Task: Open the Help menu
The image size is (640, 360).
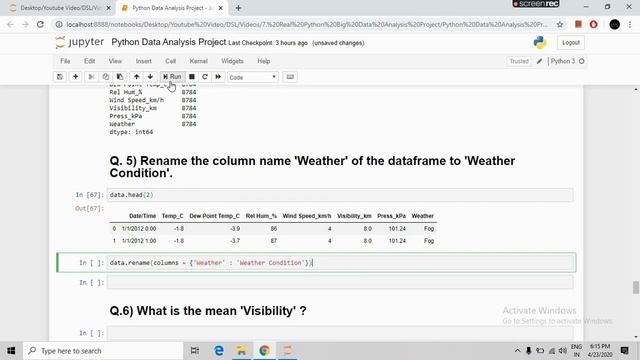Action: click(264, 61)
